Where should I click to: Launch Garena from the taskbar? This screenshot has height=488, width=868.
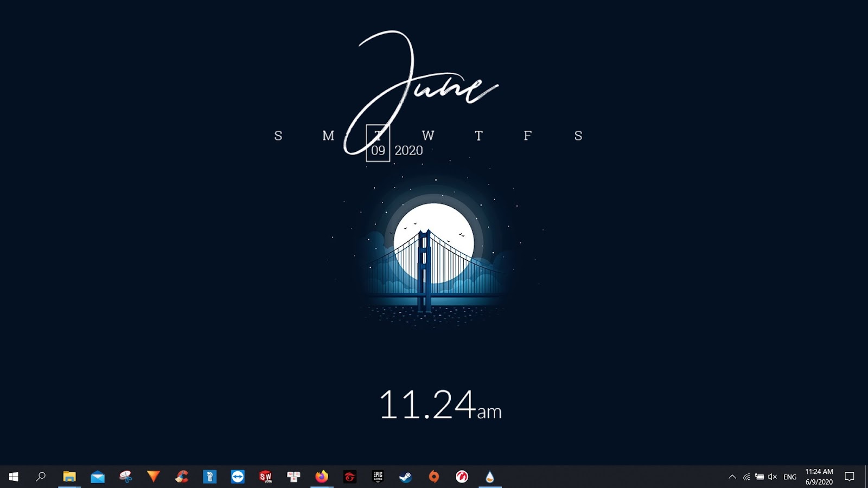(350, 477)
